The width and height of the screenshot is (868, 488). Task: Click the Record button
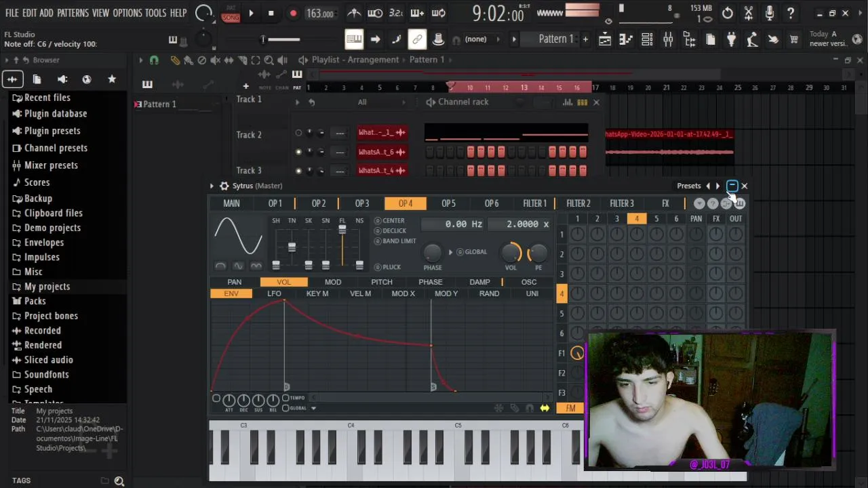click(x=293, y=13)
